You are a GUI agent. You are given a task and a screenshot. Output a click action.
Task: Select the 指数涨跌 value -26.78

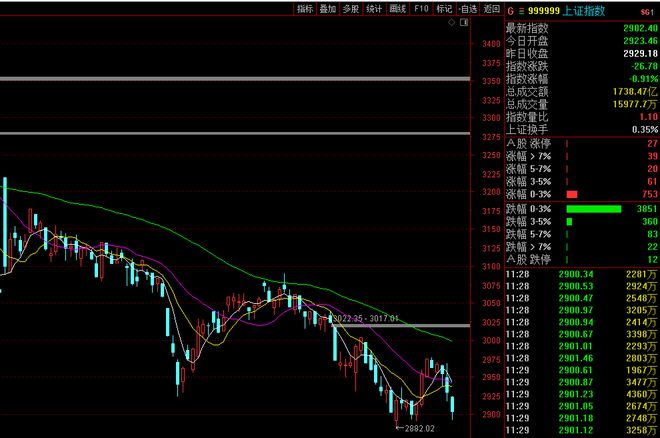point(644,66)
